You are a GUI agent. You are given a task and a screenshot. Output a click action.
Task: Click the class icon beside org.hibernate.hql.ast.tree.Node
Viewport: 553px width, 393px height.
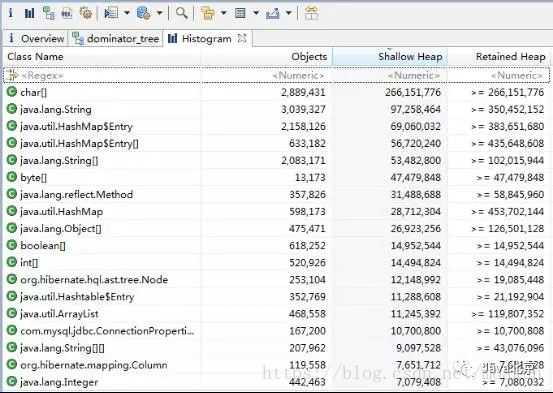(12, 279)
